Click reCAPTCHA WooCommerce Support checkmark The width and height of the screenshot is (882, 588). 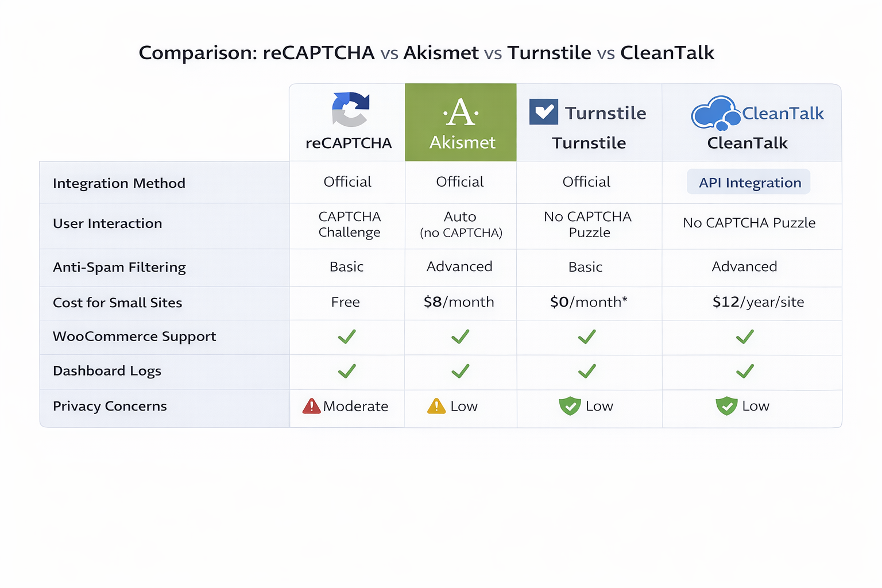pyautogui.click(x=347, y=336)
